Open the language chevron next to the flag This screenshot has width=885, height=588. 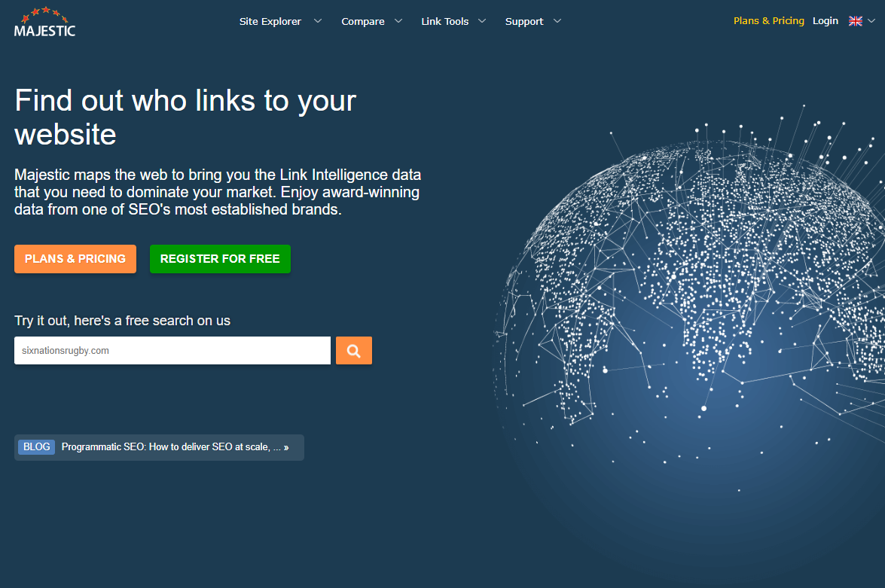pos(871,21)
